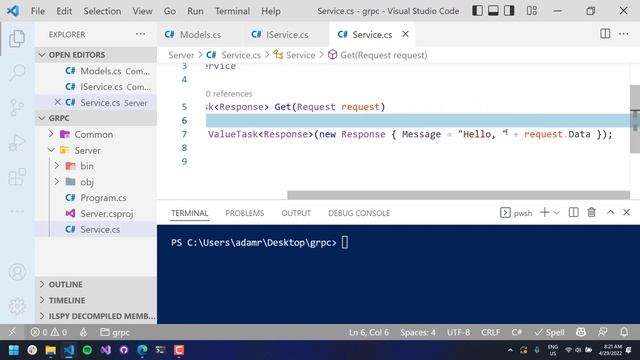
Task: Switch to the Debug Console tab
Action: [x=359, y=213]
